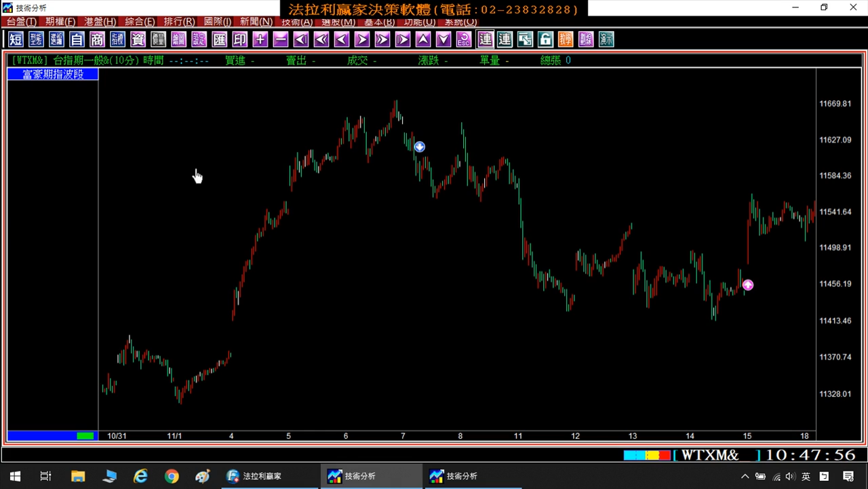The width and height of the screenshot is (868, 489).
Task: Toggle the highlighted 連 link button
Action: 484,39
